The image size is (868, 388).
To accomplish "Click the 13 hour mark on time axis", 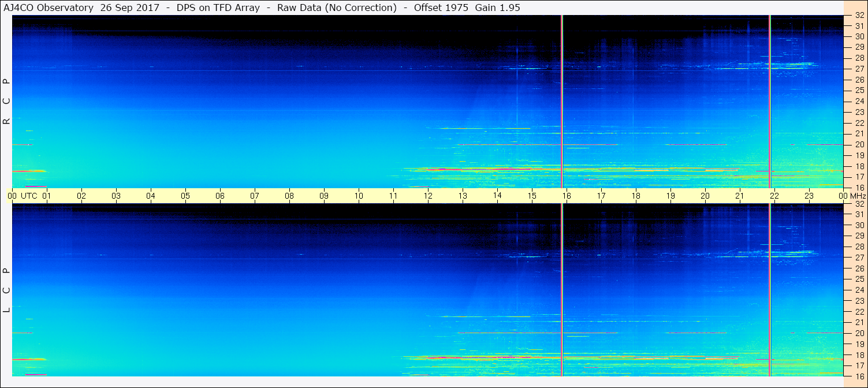I will click(x=463, y=196).
